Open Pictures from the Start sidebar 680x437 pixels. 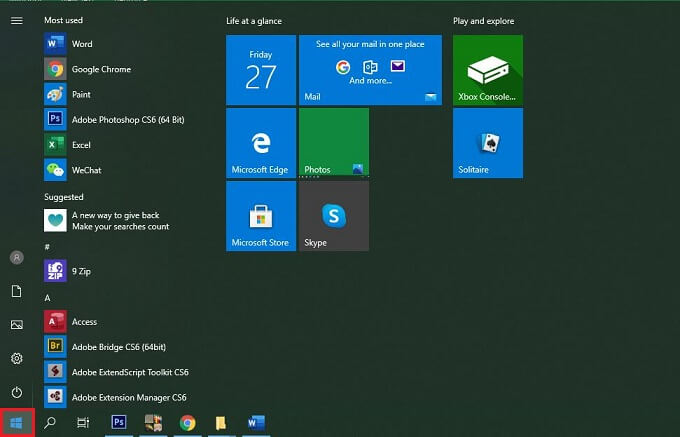click(x=16, y=325)
